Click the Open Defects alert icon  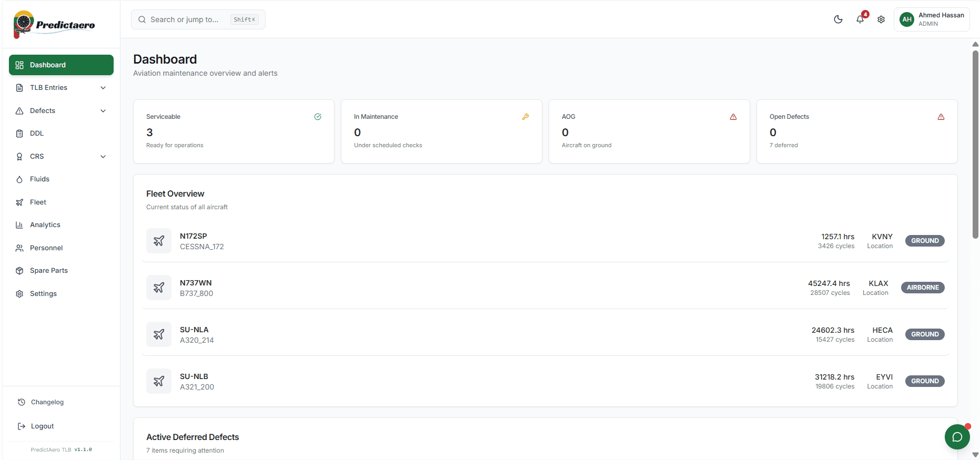[x=941, y=117]
